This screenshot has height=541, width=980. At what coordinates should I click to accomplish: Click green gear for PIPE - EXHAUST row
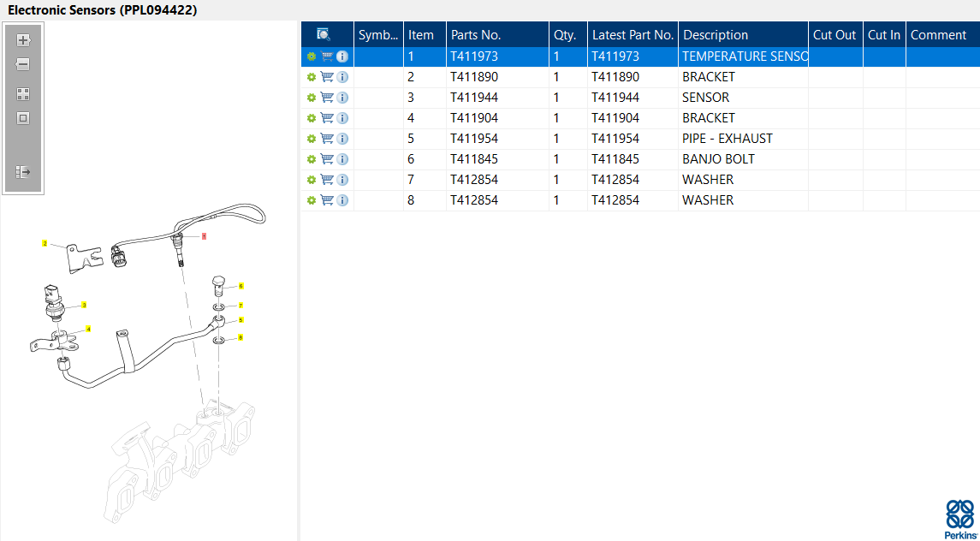click(312, 139)
